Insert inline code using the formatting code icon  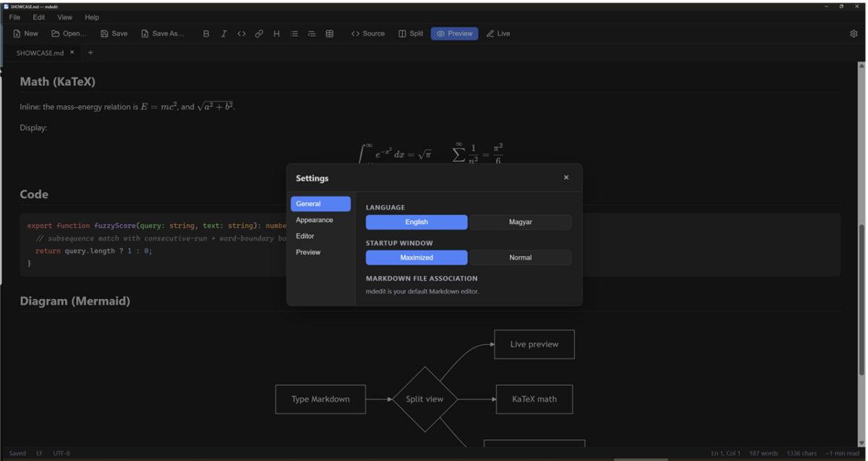pyautogui.click(x=242, y=33)
